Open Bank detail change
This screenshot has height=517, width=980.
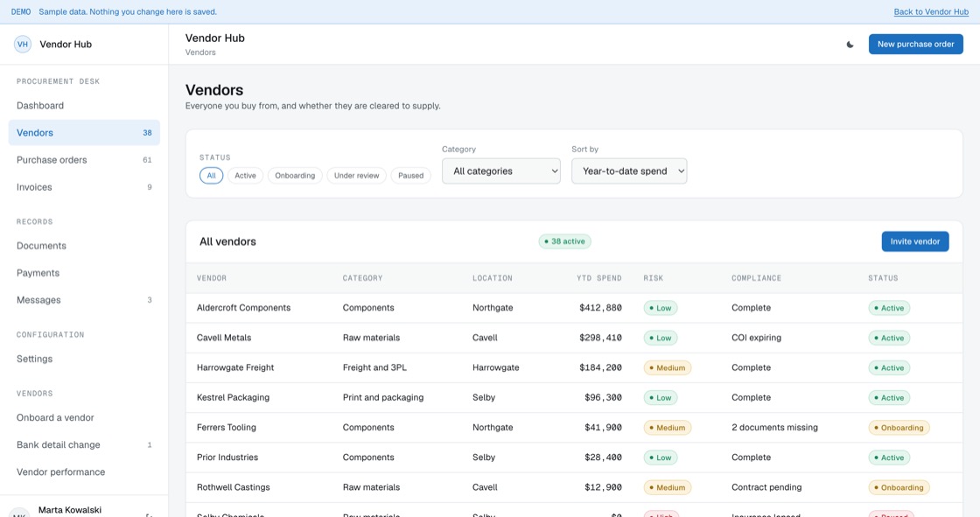click(84, 445)
